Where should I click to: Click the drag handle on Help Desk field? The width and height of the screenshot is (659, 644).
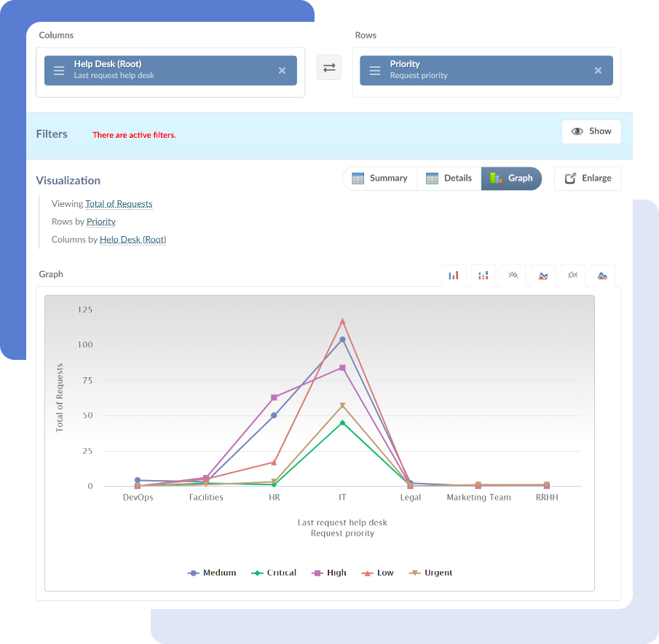pyautogui.click(x=59, y=71)
